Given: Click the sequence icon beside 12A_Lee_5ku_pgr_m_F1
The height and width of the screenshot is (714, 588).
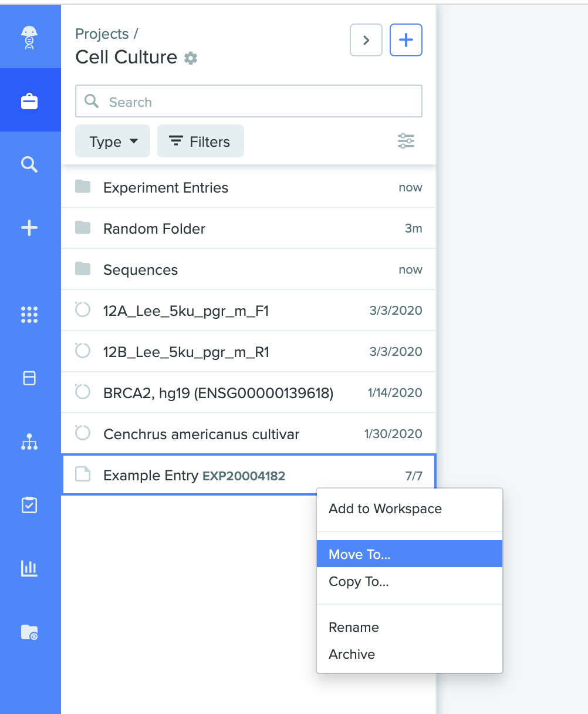Looking at the screenshot, I should tap(83, 309).
